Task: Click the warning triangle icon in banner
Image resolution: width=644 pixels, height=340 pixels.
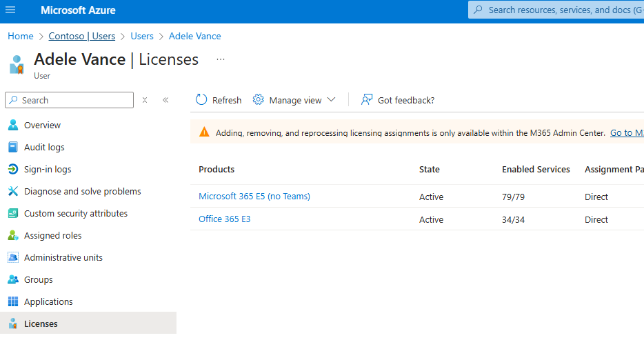Action: pyautogui.click(x=204, y=132)
